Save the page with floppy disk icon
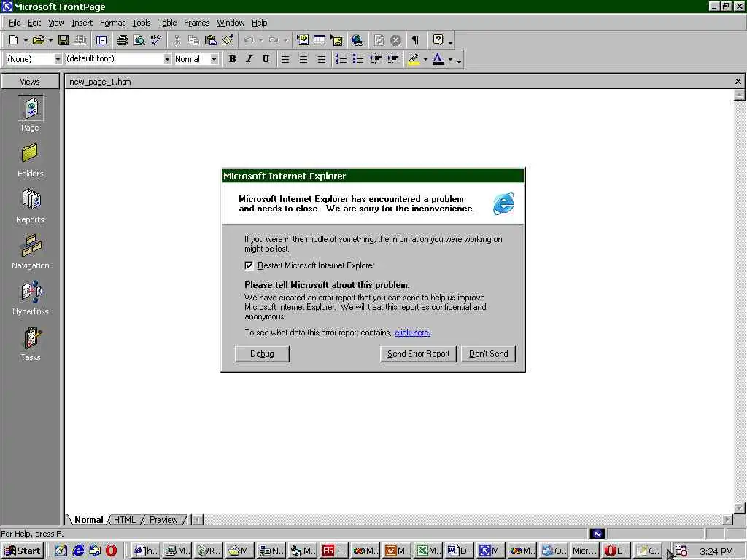747x560 pixels. (x=63, y=41)
